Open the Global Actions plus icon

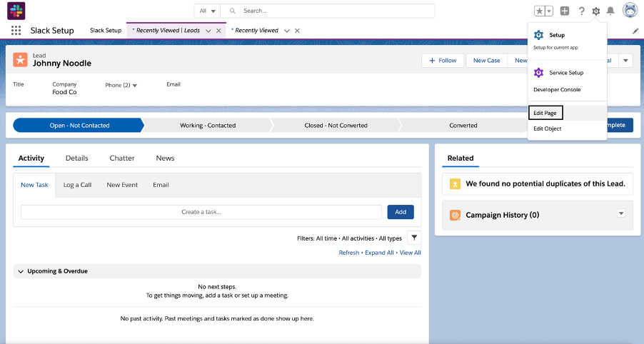tap(565, 11)
